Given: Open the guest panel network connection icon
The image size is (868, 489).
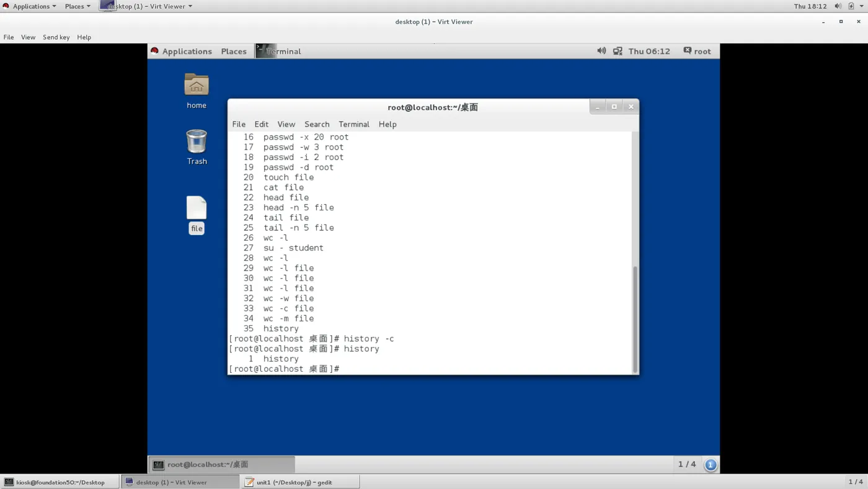Looking at the screenshot, I should click(618, 51).
